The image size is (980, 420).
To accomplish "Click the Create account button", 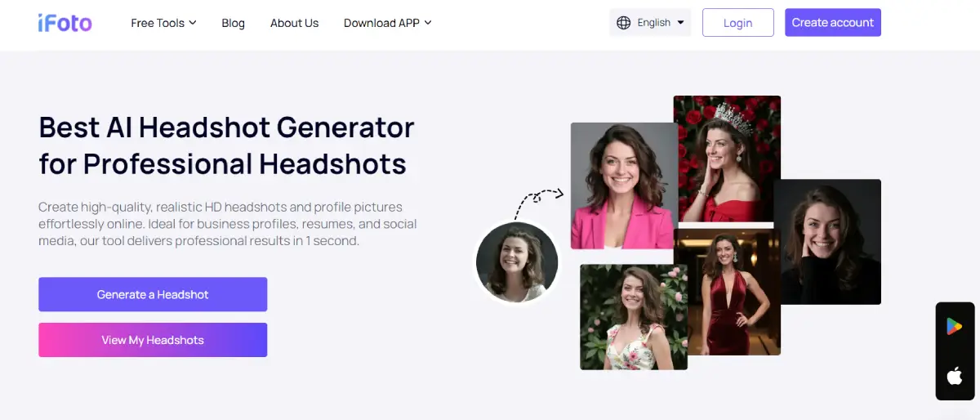I will 832,23.
